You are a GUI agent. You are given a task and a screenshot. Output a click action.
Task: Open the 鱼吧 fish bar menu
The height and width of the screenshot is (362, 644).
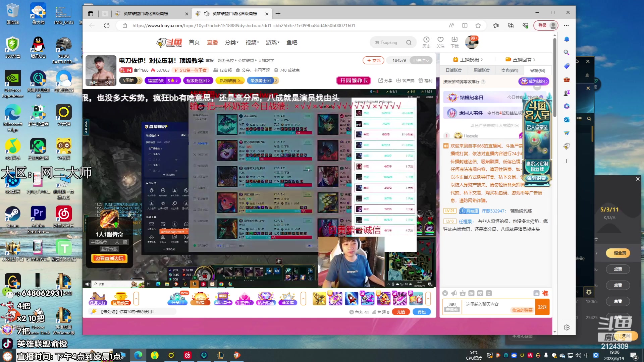point(292,42)
